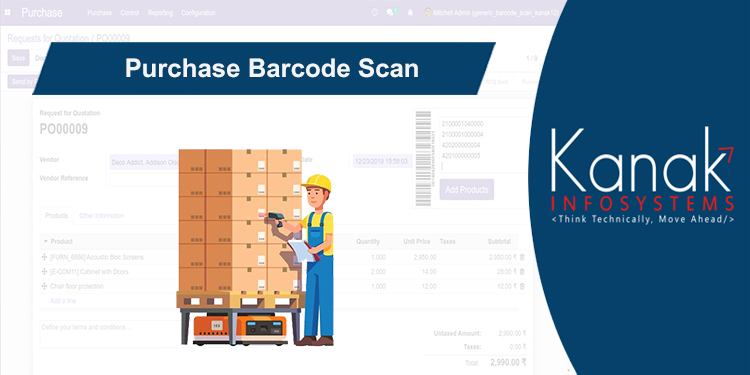Viewport: 750px width, 375px height.
Task: Click the drag handle of Cabinet with Doors
Action: click(x=44, y=272)
